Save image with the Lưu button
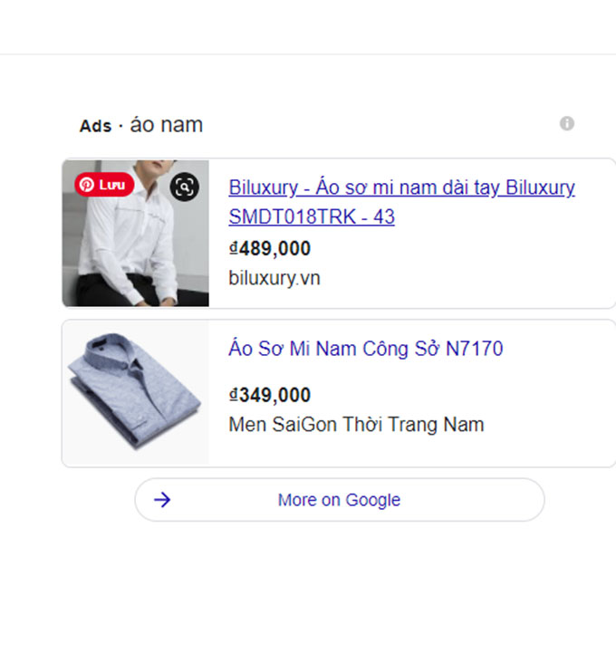The height and width of the screenshot is (672, 616). 105,185
